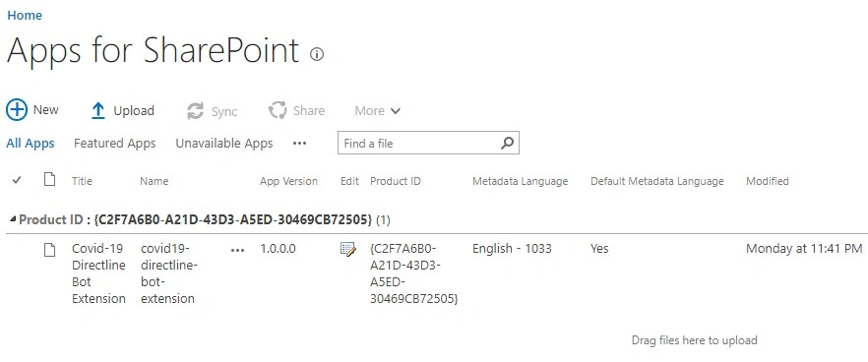The height and width of the screenshot is (362, 868).
Task: Toggle the select-all checkmark in header
Action: (x=17, y=180)
